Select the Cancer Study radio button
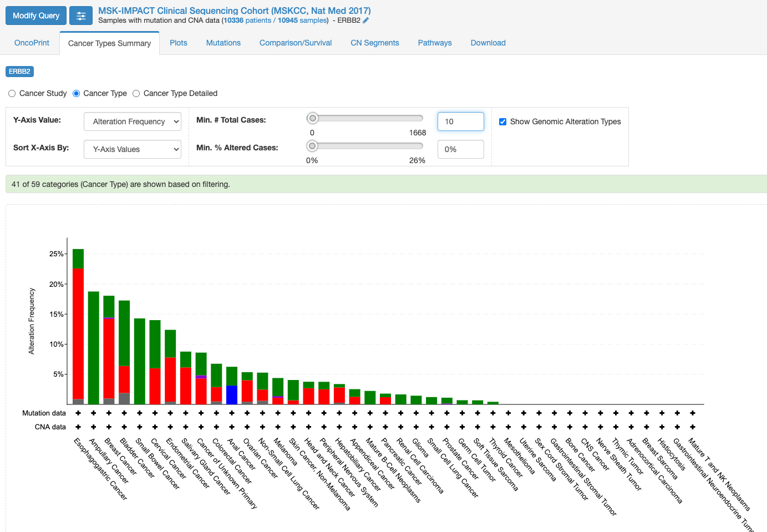 coord(12,94)
